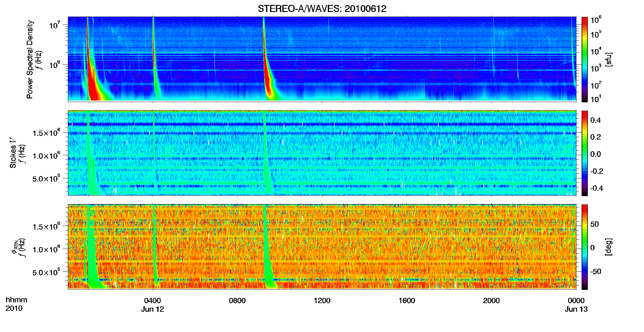644x332 pixels.
Task: Click the [sfu] unit label
Action: (x=609, y=60)
